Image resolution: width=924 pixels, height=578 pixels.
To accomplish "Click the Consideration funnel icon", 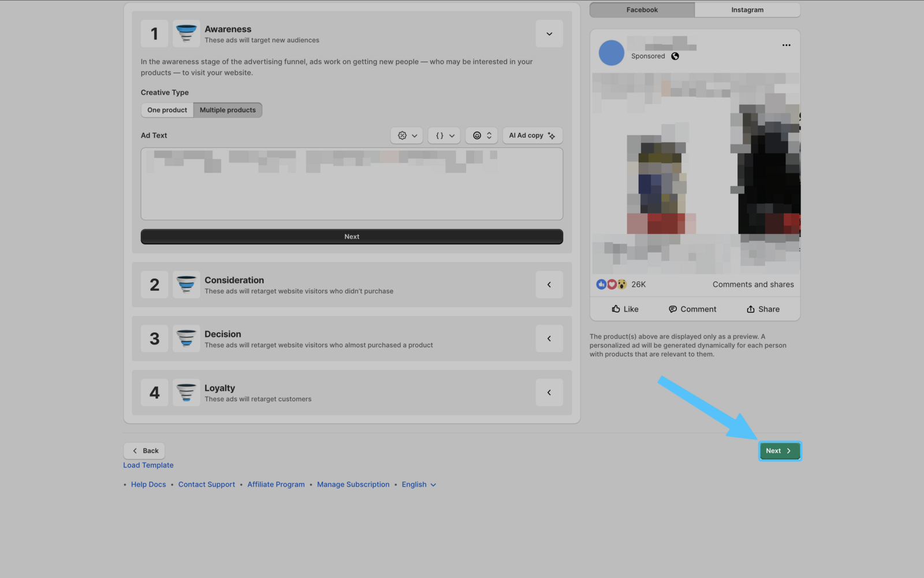I will point(186,284).
